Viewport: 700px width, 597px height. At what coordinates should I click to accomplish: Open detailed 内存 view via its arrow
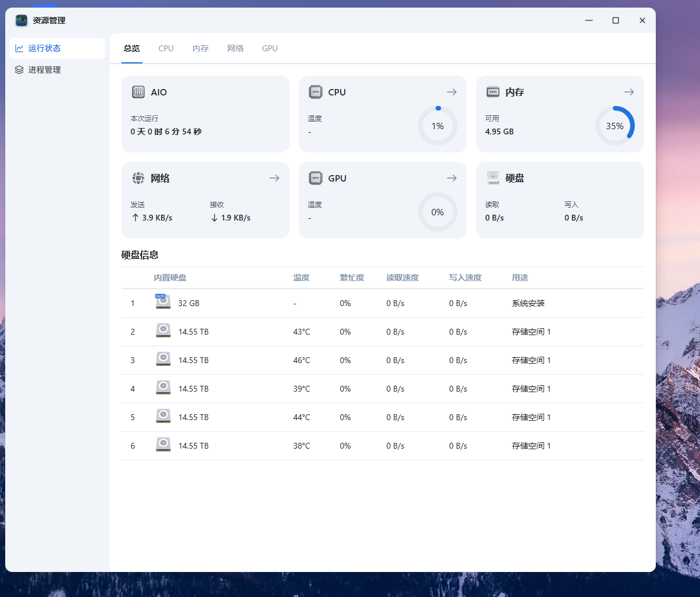pos(629,91)
